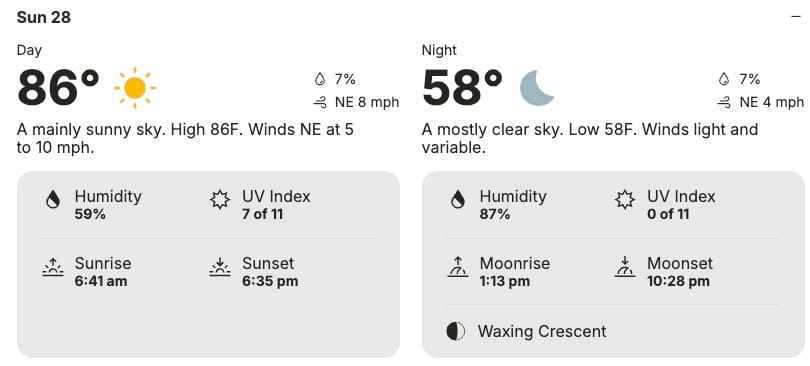Collapse the Sun 28 forecast section

click(796, 17)
